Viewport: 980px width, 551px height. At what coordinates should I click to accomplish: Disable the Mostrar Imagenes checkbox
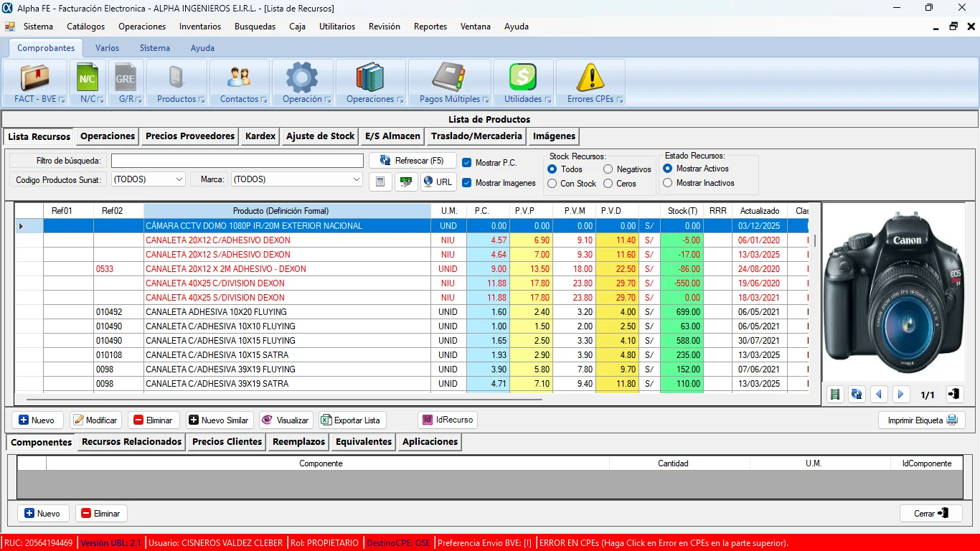[x=467, y=183]
